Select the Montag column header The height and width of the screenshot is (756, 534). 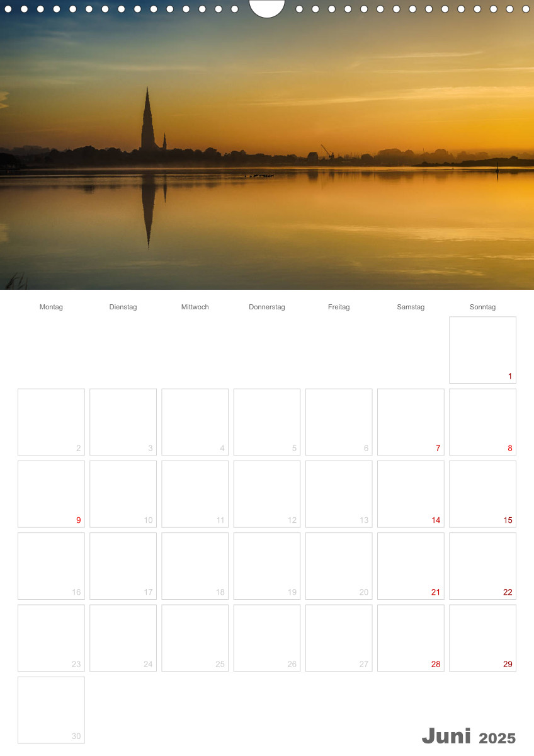(x=51, y=307)
